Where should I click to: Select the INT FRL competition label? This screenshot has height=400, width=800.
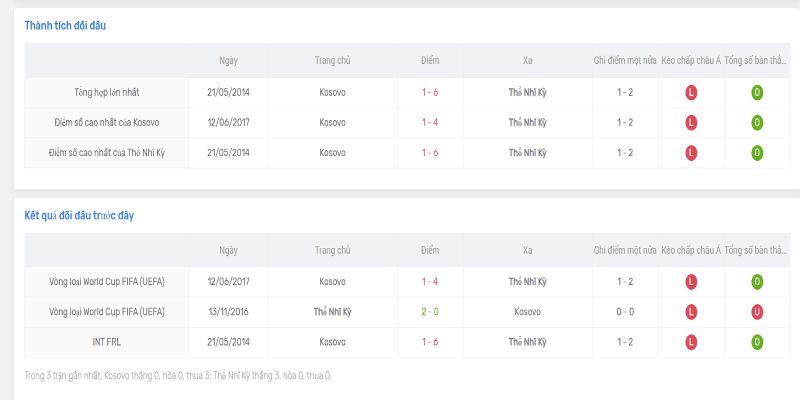(x=107, y=342)
